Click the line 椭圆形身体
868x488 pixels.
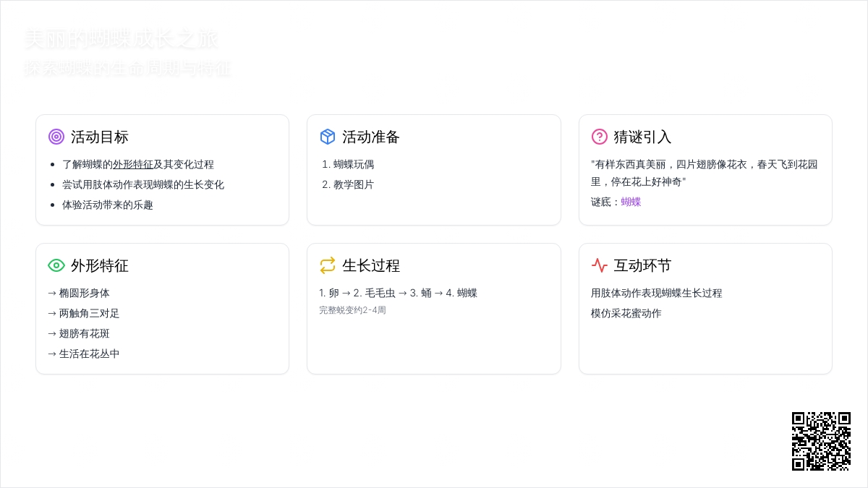click(x=79, y=293)
